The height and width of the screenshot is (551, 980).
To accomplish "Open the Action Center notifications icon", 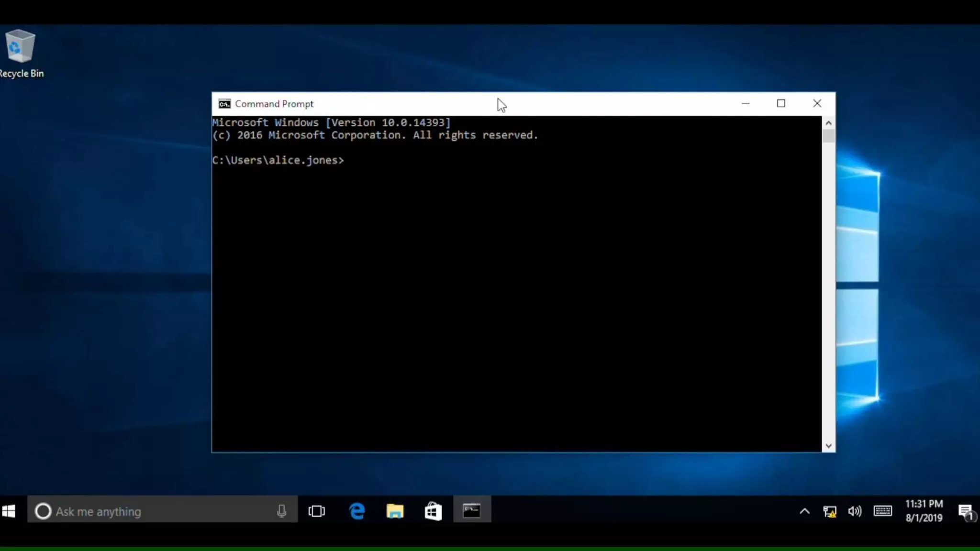I will click(966, 511).
